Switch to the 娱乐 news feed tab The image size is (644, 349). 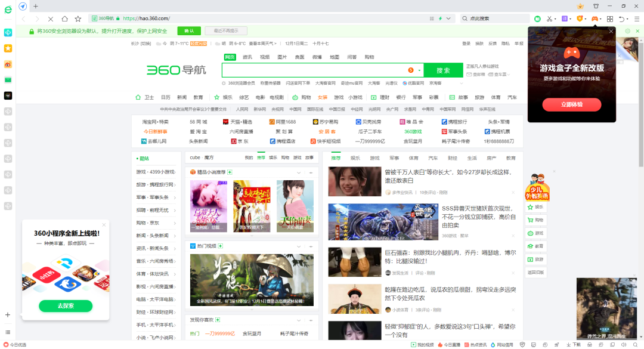pos(355,158)
